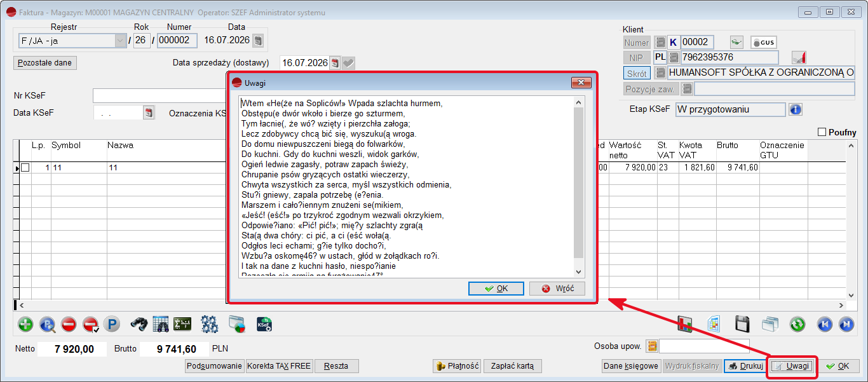The height and width of the screenshot is (382, 868).
Task: Open table search binoculars grid icon
Action: click(x=160, y=324)
